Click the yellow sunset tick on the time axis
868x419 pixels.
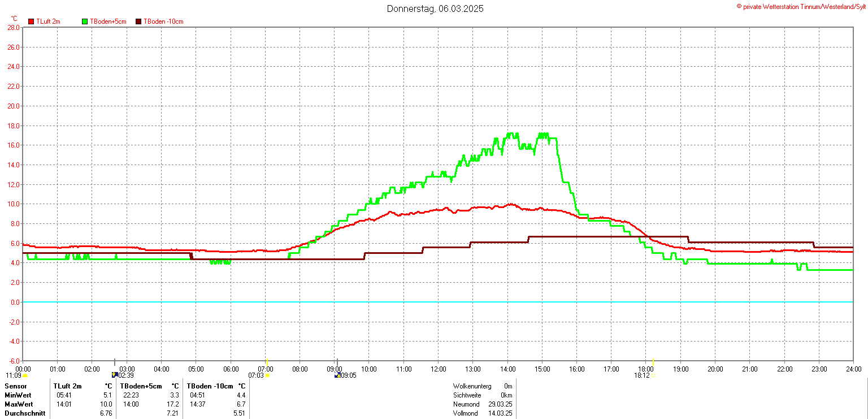(653, 362)
